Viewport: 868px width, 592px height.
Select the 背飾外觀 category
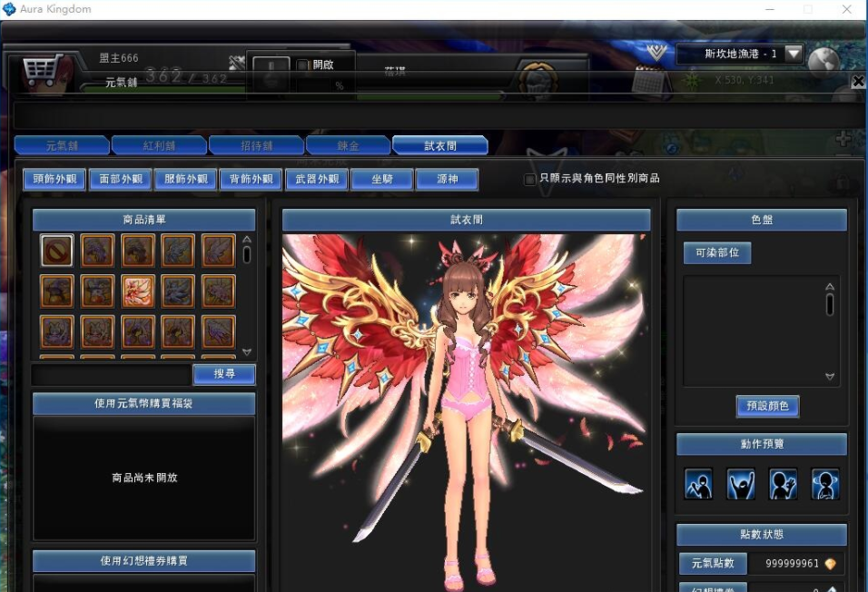(x=251, y=180)
